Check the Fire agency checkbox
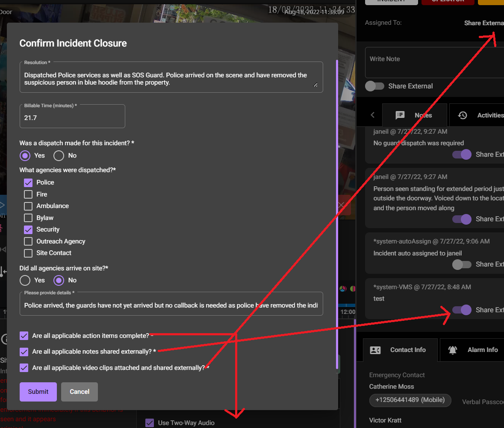 (x=28, y=194)
